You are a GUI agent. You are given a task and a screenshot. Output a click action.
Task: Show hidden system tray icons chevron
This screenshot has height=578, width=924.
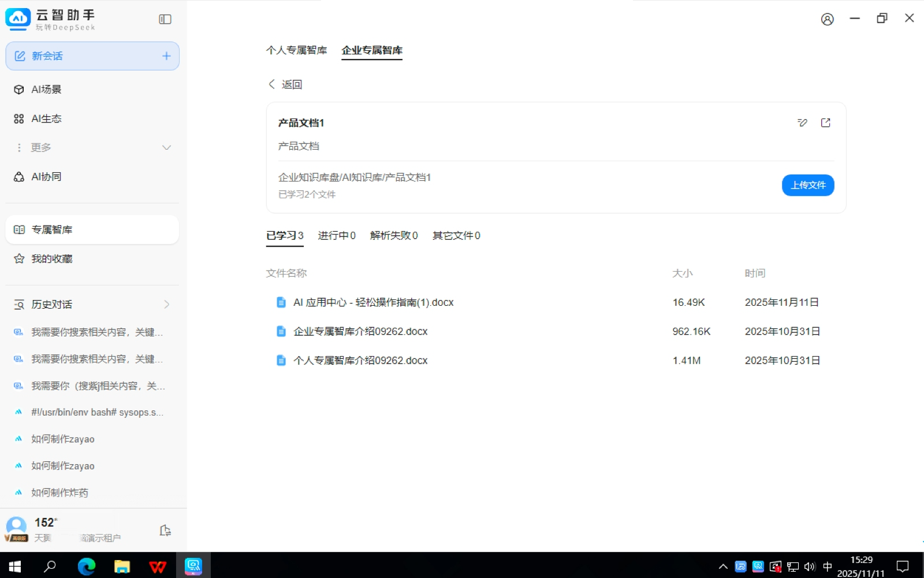[x=722, y=566]
